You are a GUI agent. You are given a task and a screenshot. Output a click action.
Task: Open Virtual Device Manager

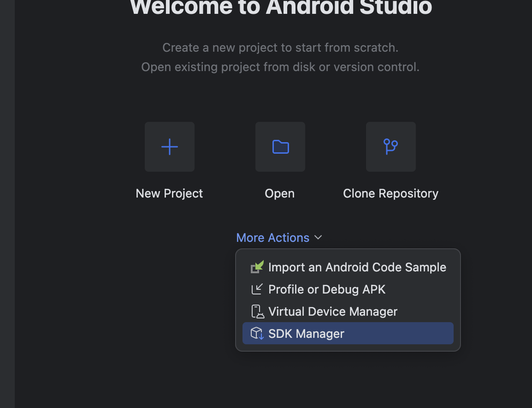point(348,312)
